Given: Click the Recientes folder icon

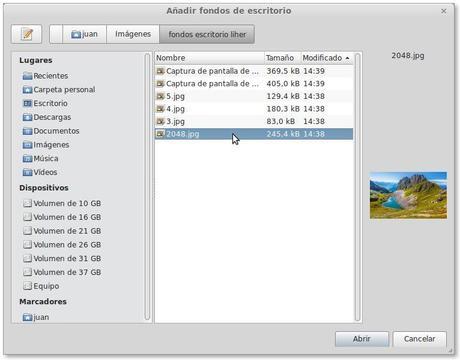Looking at the screenshot, I should tap(27, 76).
